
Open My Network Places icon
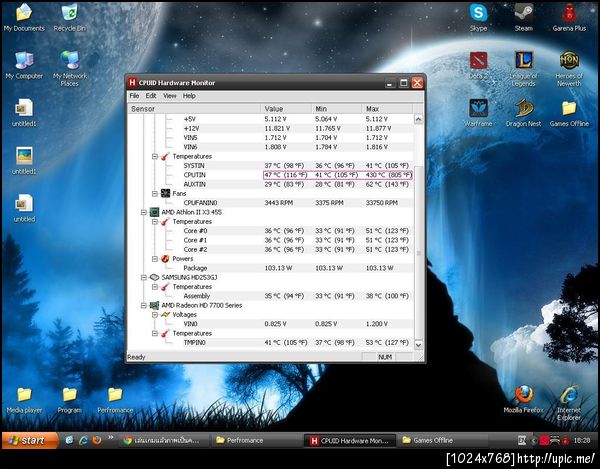(x=70, y=69)
